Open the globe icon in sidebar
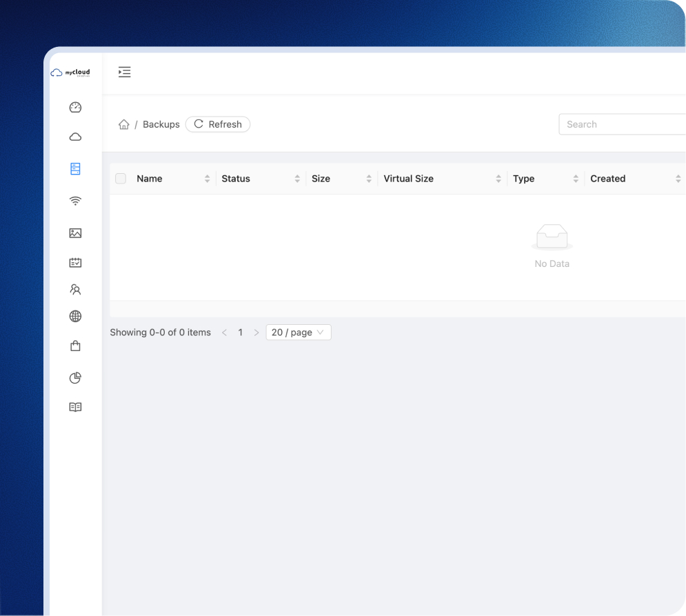Viewport: 686px width, 616px height. (75, 316)
